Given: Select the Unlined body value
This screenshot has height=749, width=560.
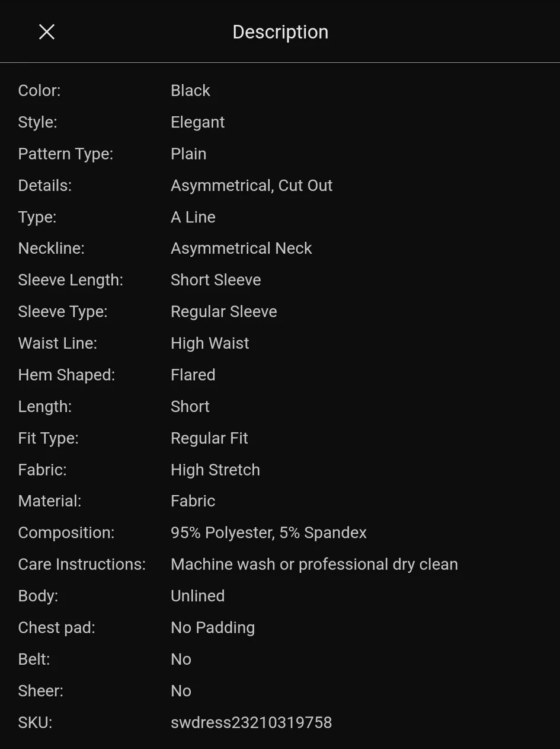Looking at the screenshot, I should click(x=197, y=596).
